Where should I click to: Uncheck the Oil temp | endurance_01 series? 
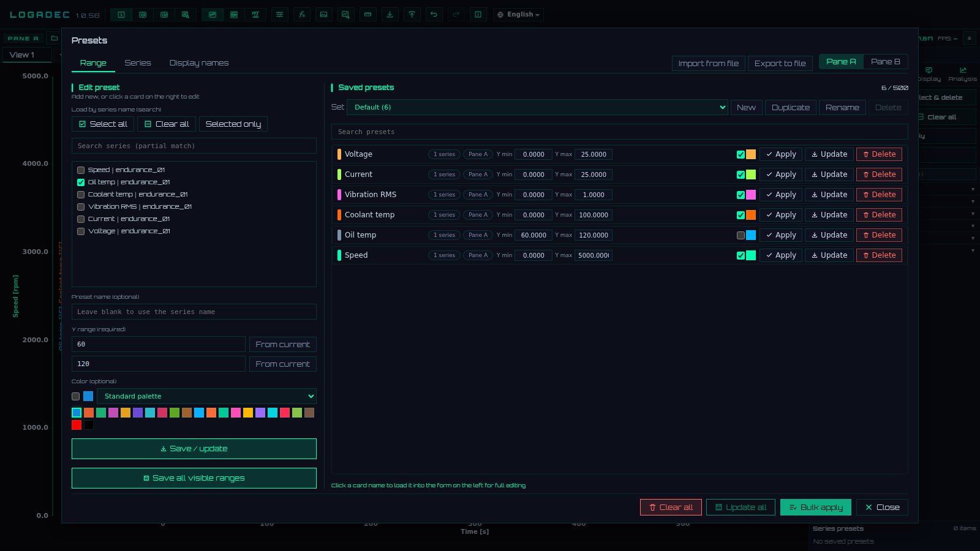click(81, 182)
